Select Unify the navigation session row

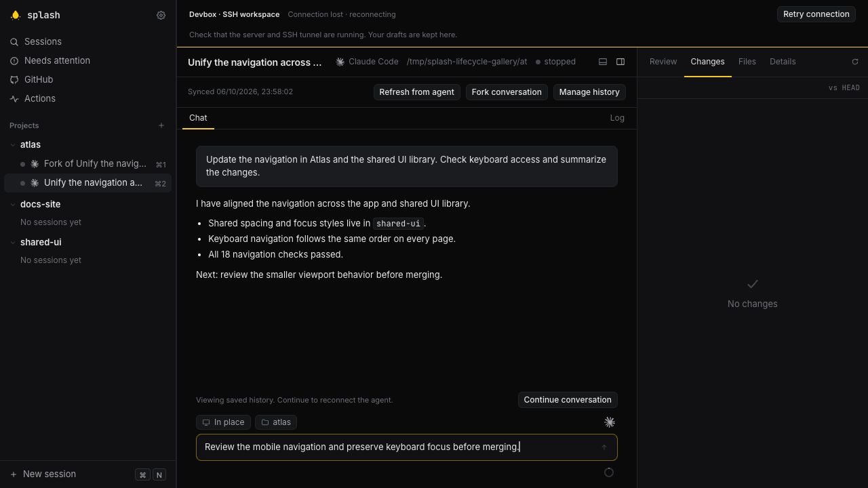88,183
